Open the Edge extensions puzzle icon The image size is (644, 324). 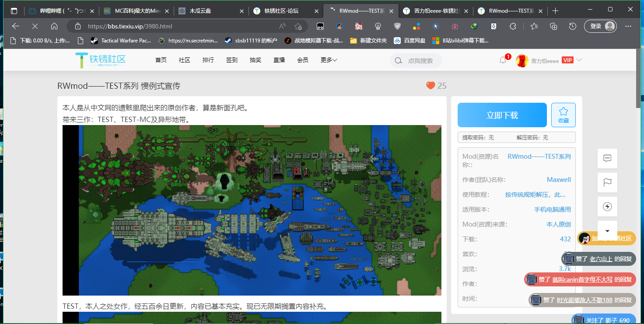513,26
